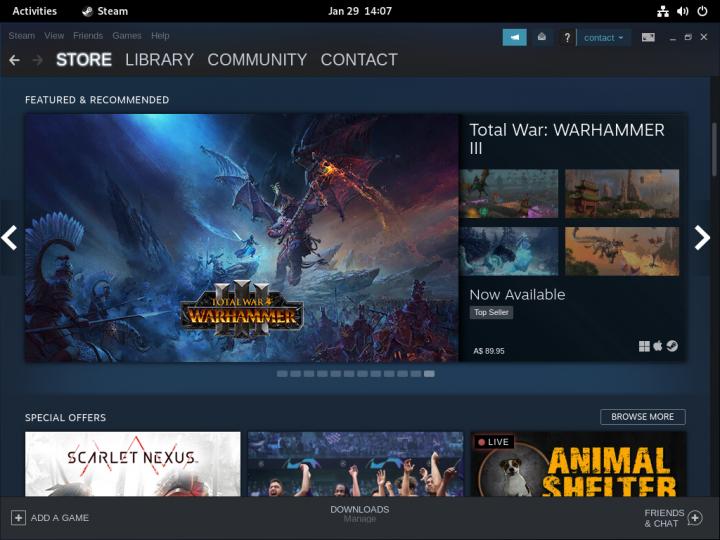The width and height of the screenshot is (720, 540).
Task: Open the Help menu
Action: click(160, 36)
